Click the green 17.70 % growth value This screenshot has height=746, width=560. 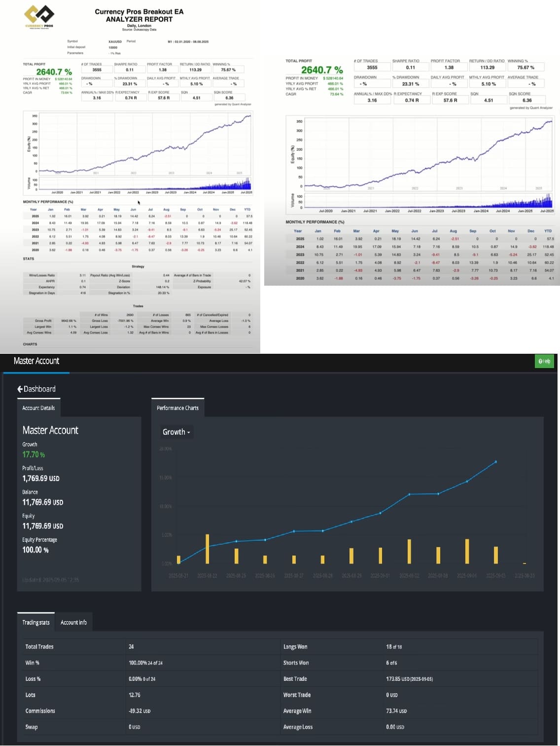[x=34, y=454]
